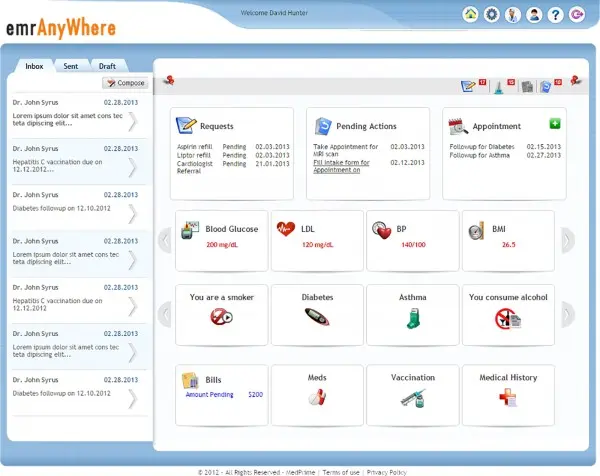Image resolution: width=600 pixels, height=476 pixels.
Task: Show previous conditions left of smoker card
Action: pyautogui.click(x=165, y=315)
